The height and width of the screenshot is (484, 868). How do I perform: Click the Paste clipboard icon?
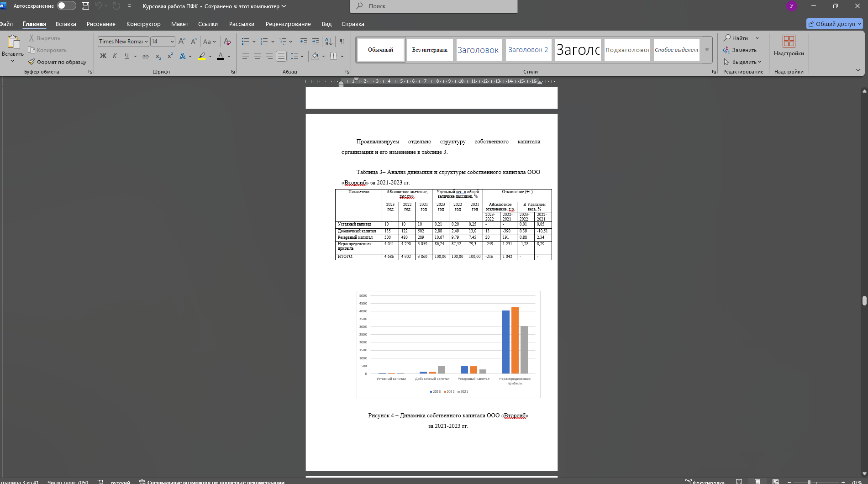tap(13, 42)
